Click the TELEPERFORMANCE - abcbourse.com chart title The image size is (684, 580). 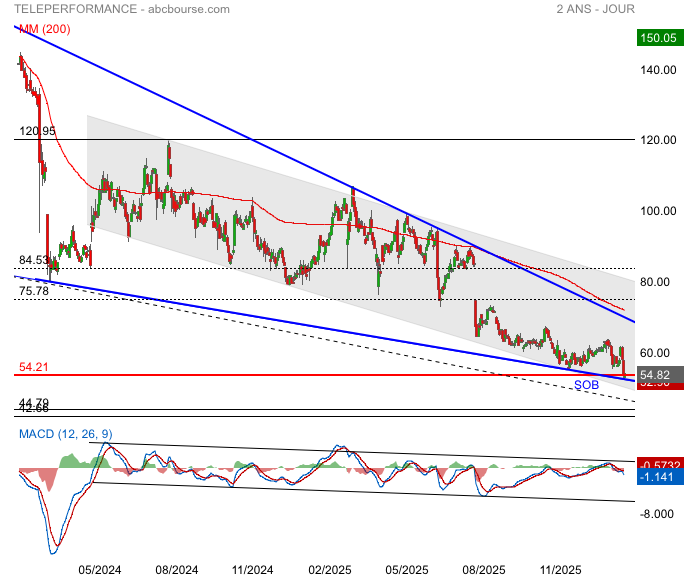coord(122,9)
